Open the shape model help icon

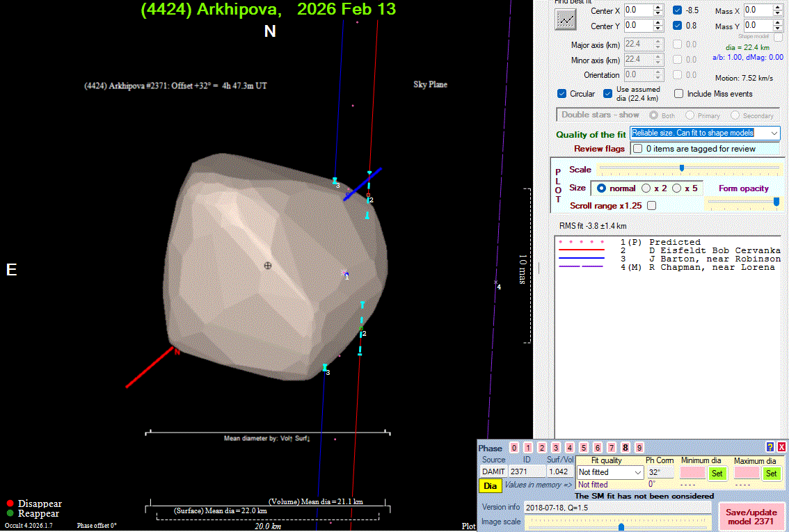pos(770,447)
